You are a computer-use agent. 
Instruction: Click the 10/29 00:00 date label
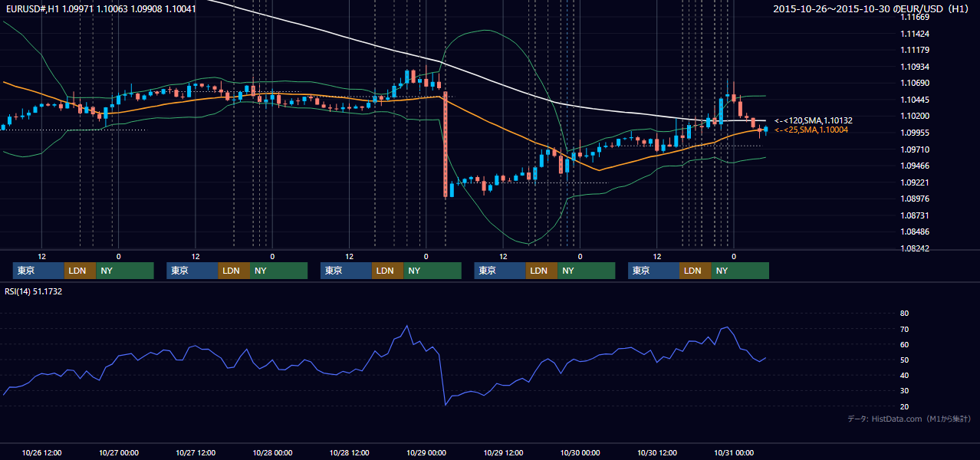pos(426,452)
